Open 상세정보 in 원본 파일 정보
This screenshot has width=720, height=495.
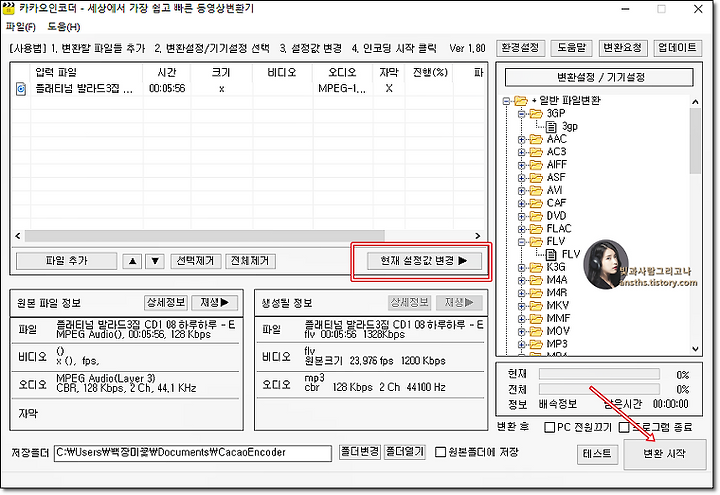[x=166, y=303]
